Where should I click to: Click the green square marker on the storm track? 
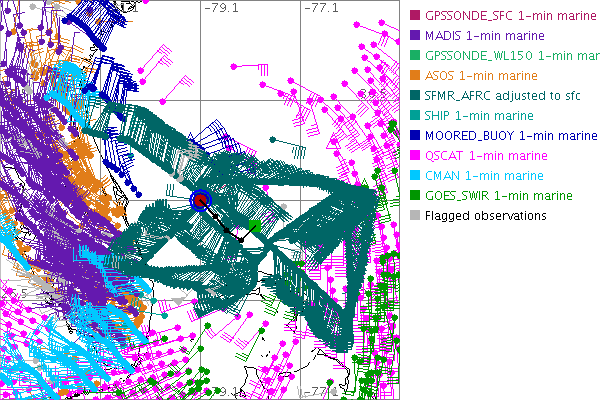256,226
